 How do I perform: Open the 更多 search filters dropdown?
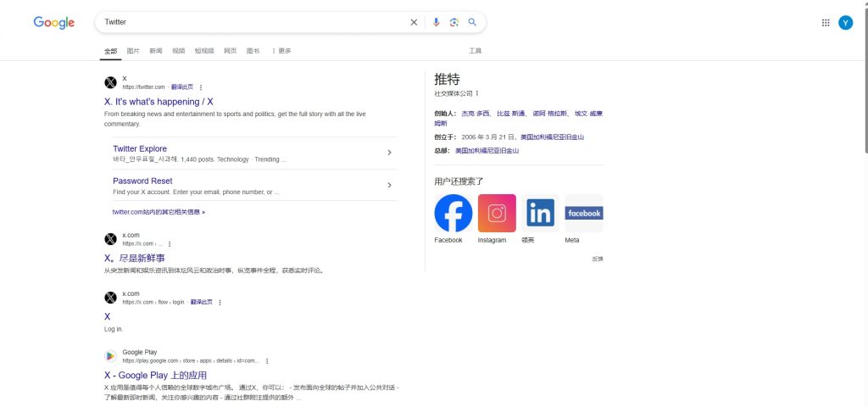pyautogui.click(x=281, y=51)
